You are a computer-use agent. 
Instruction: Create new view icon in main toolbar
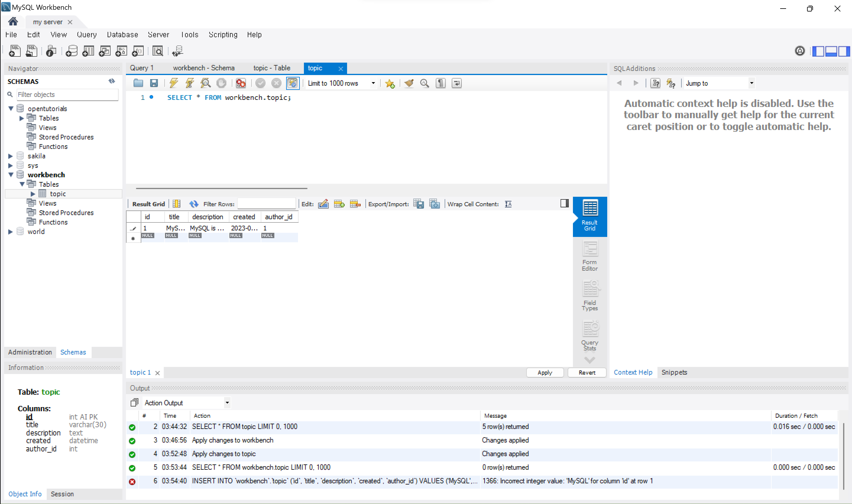tap(105, 51)
